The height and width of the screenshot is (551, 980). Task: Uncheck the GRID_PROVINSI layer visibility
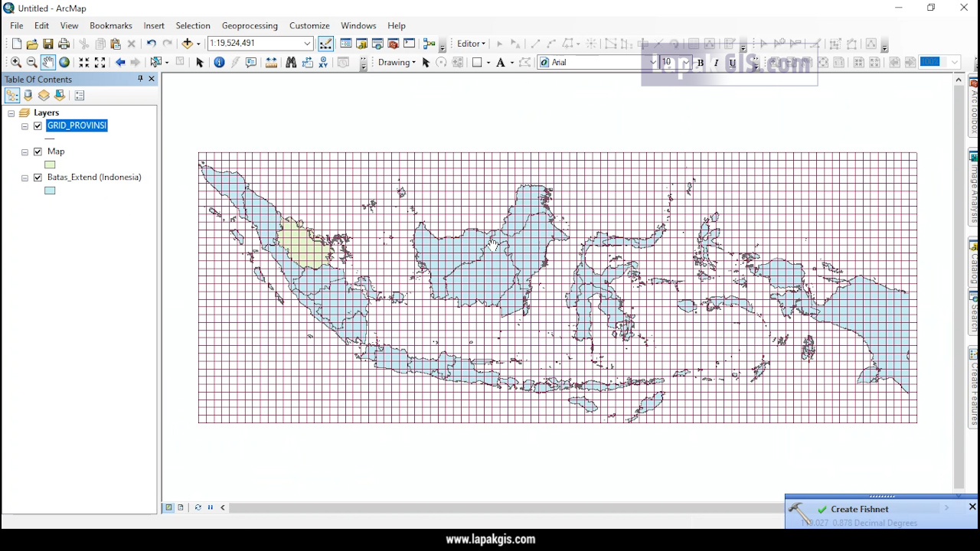(x=38, y=126)
